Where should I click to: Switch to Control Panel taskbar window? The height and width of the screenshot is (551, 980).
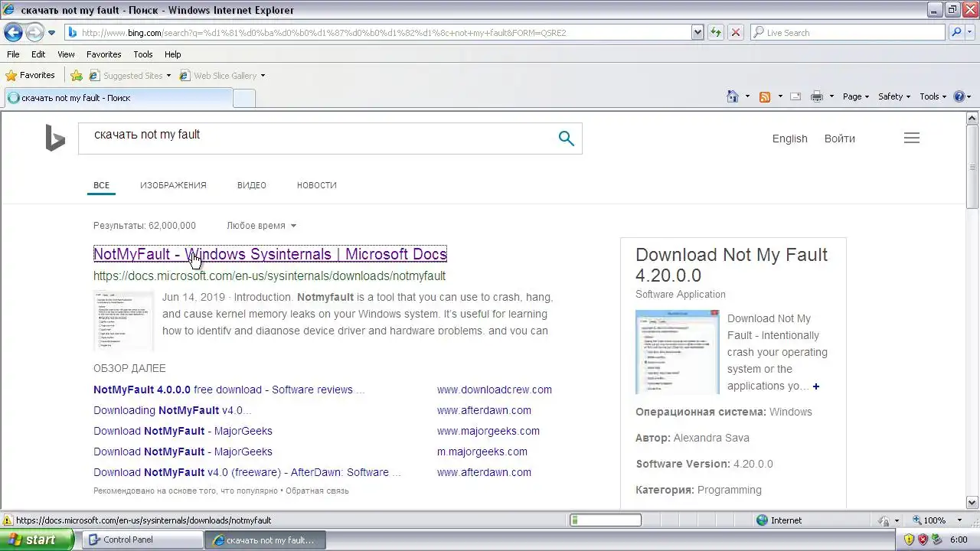coord(142,540)
